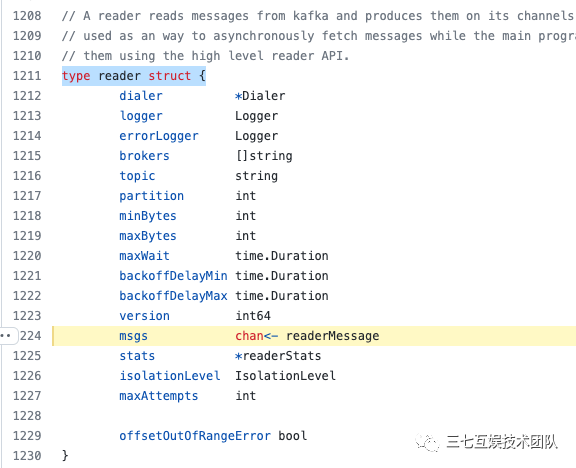Screen dimensions: 576x468
Task: Select line number 1225
Action: click(27, 356)
